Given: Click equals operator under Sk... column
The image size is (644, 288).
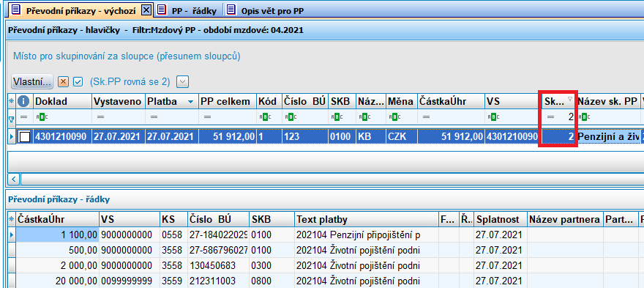Looking at the screenshot, I should coord(550,117).
